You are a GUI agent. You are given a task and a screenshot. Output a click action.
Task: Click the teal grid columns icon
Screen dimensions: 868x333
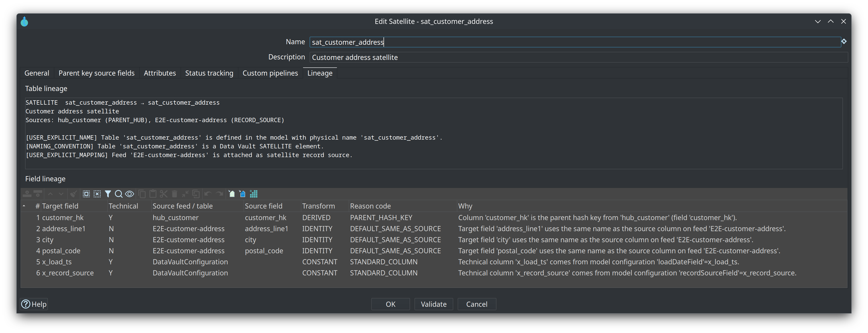click(x=253, y=194)
